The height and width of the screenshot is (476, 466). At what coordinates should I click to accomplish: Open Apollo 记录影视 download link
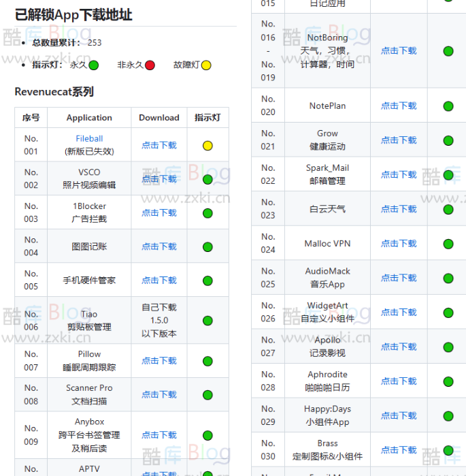click(x=399, y=347)
